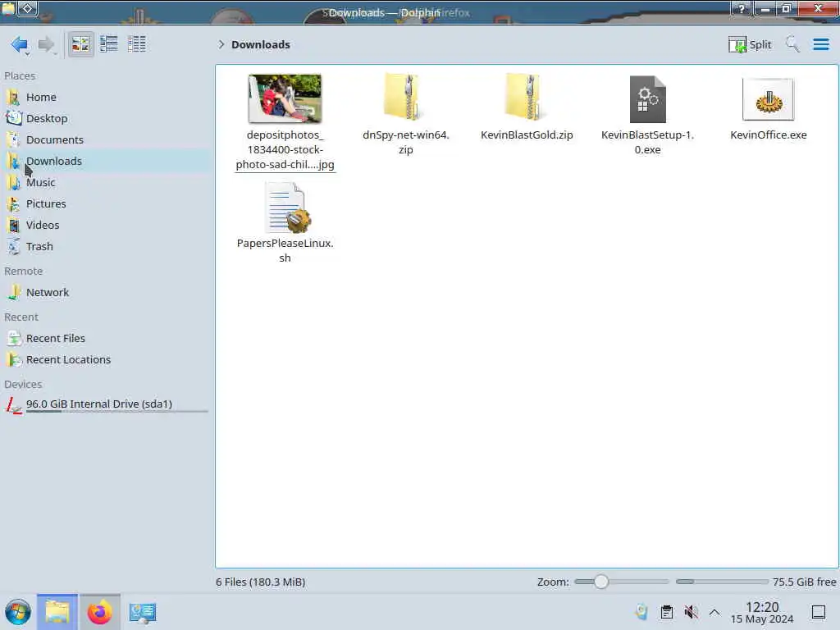Click the Devices section header
The image size is (840, 630).
(x=23, y=385)
